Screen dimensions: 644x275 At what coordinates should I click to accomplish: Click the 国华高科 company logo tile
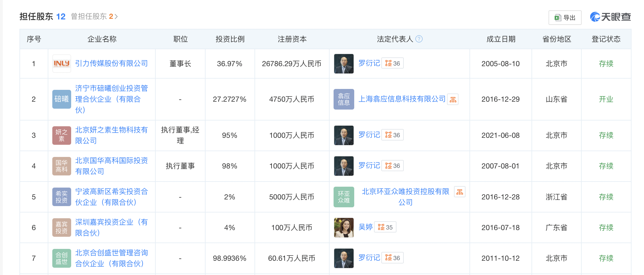pos(62,166)
